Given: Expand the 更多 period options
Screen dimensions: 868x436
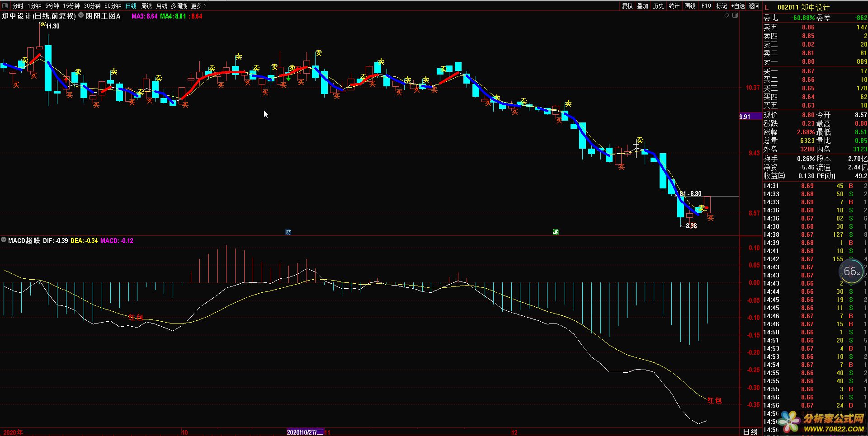Looking at the screenshot, I should click(198, 6).
